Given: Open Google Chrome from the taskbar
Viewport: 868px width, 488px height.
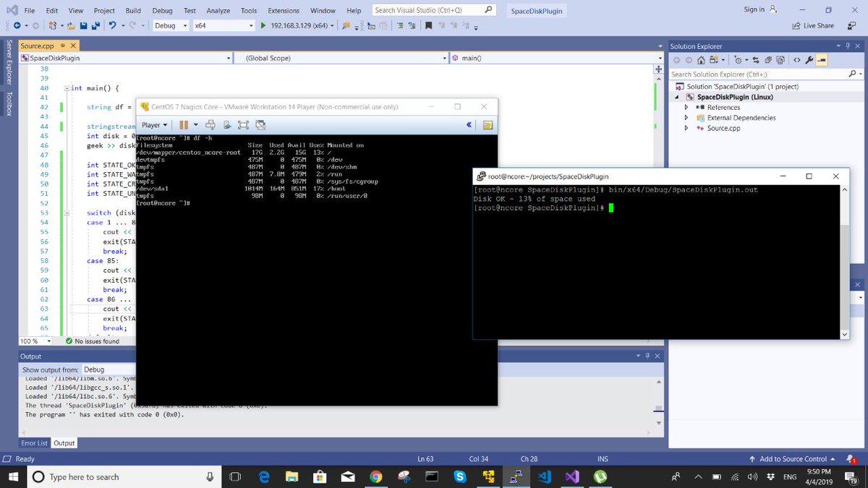Looking at the screenshot, I should tap(375, 476).
